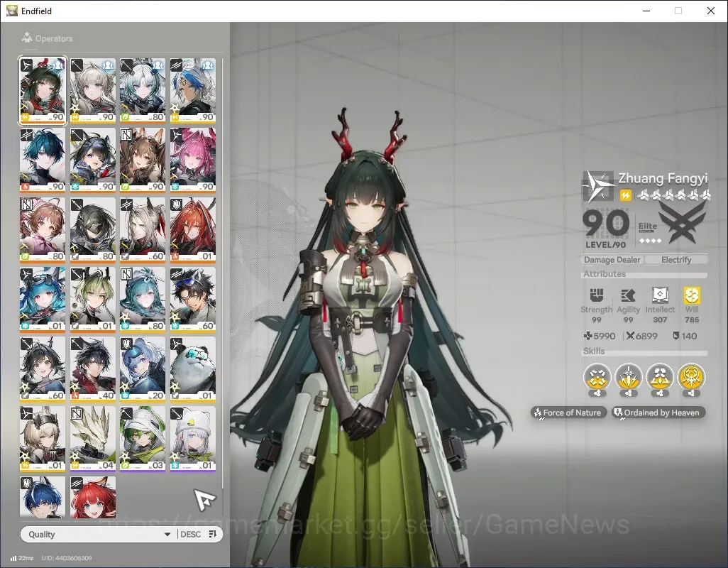Select the blonde headband operator level 01

43,439
